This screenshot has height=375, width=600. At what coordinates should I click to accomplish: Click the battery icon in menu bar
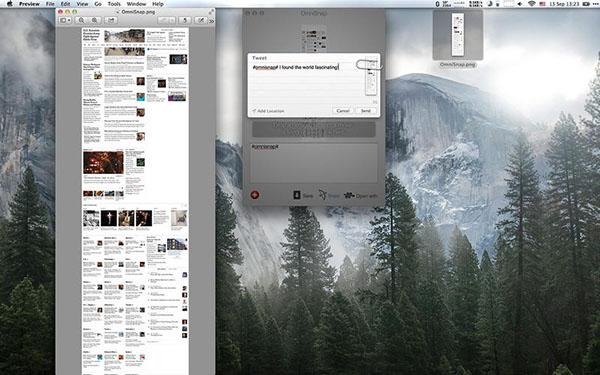pos(586,4)
